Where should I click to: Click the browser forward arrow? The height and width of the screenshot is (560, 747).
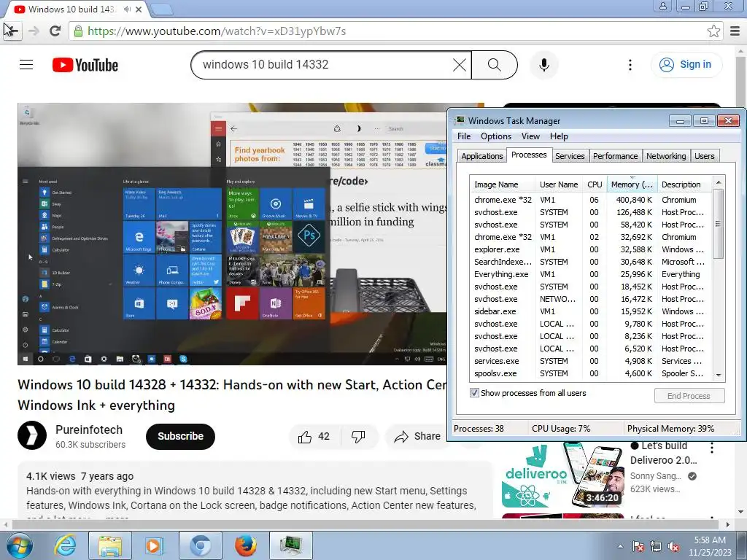(34, 31)
